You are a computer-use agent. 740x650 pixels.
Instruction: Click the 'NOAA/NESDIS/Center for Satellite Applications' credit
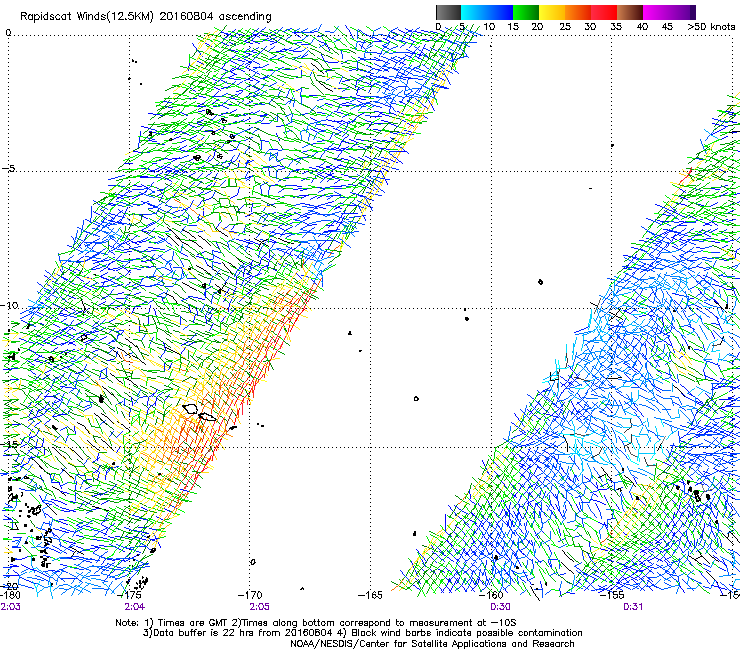[432, 644]
